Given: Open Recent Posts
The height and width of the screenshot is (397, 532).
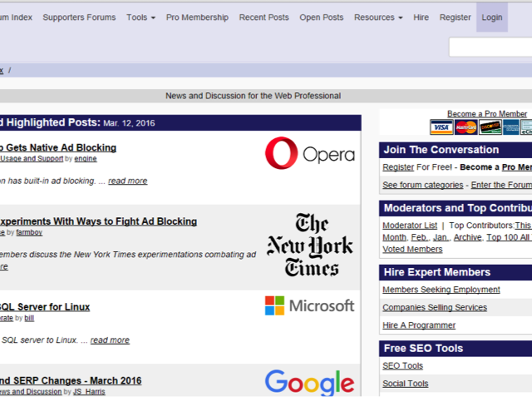Looking at the screenshot, I should coord(264,17).
